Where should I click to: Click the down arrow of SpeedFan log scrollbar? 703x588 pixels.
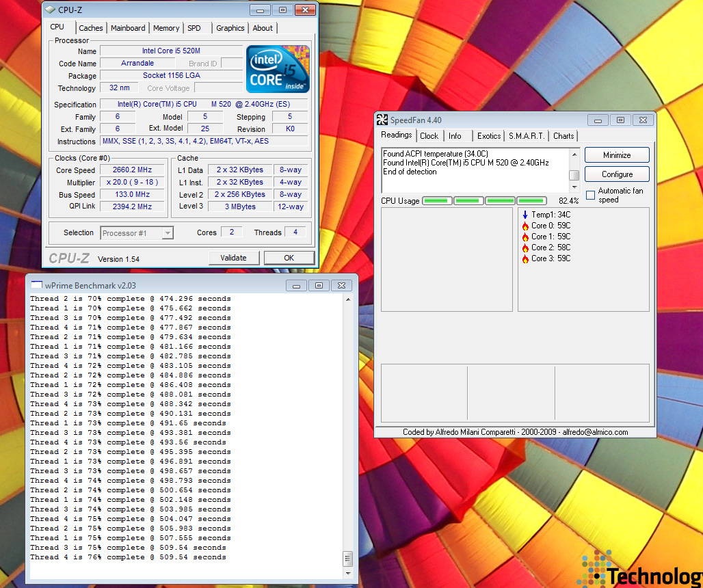pos(574,187)
